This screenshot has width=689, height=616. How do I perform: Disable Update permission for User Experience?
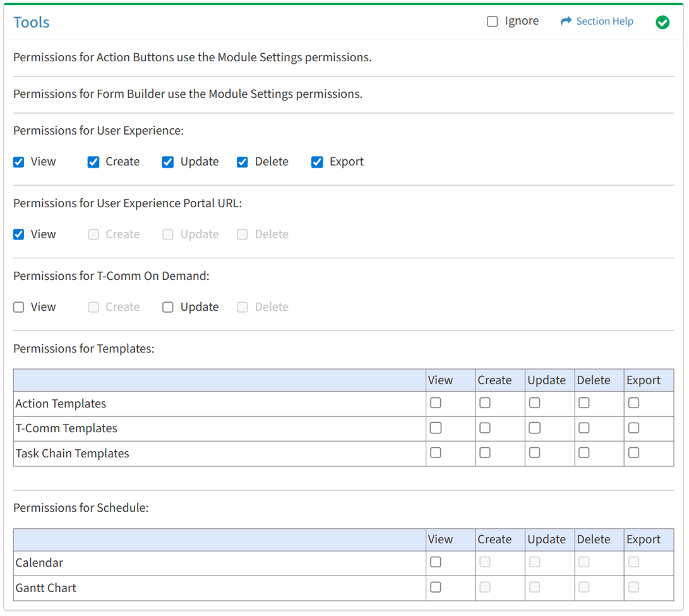[168, 162]
